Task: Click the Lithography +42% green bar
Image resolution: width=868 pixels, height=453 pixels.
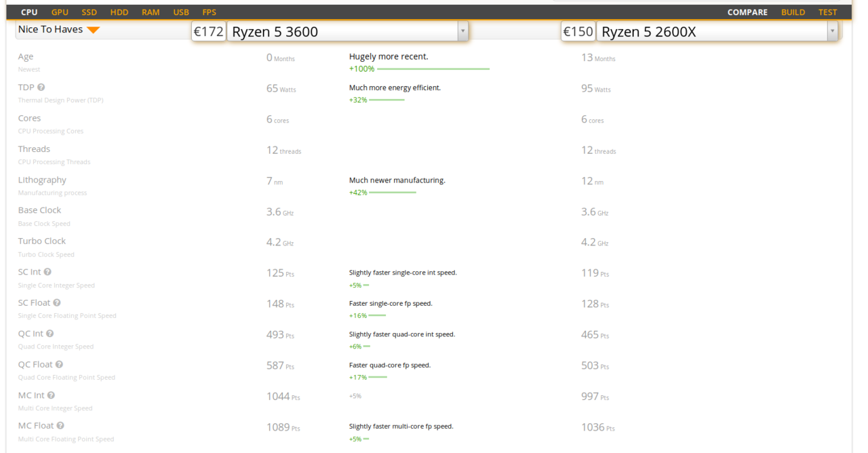Action: click(x=393, y=193)
